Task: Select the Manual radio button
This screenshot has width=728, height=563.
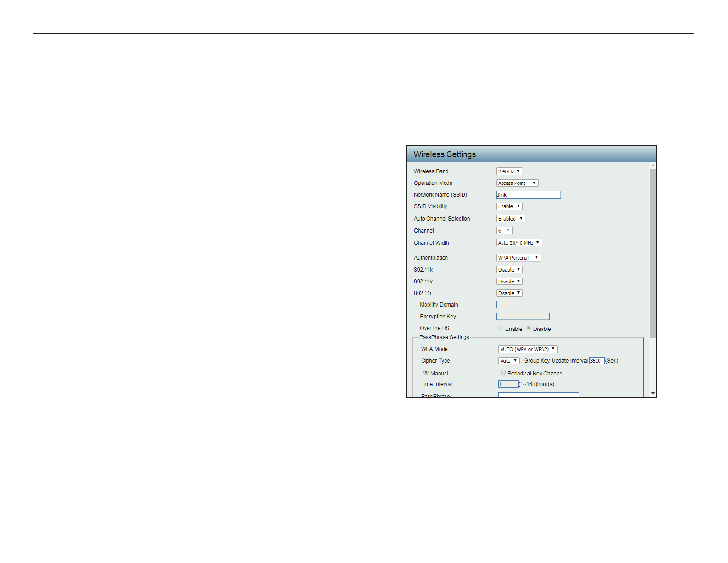Action: [426, 373]
